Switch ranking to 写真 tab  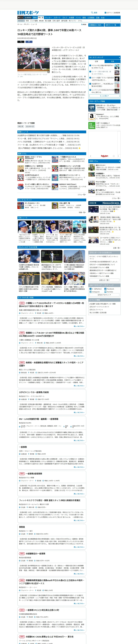point(112,61)
